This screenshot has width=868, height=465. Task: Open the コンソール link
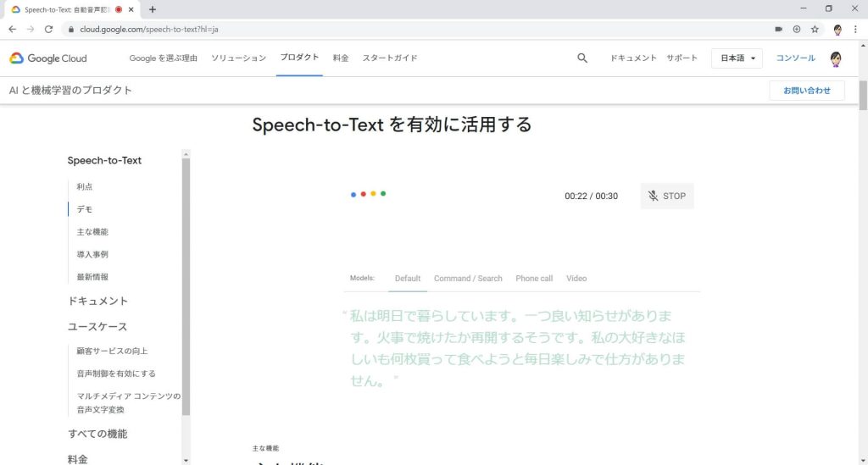(795, 58)
